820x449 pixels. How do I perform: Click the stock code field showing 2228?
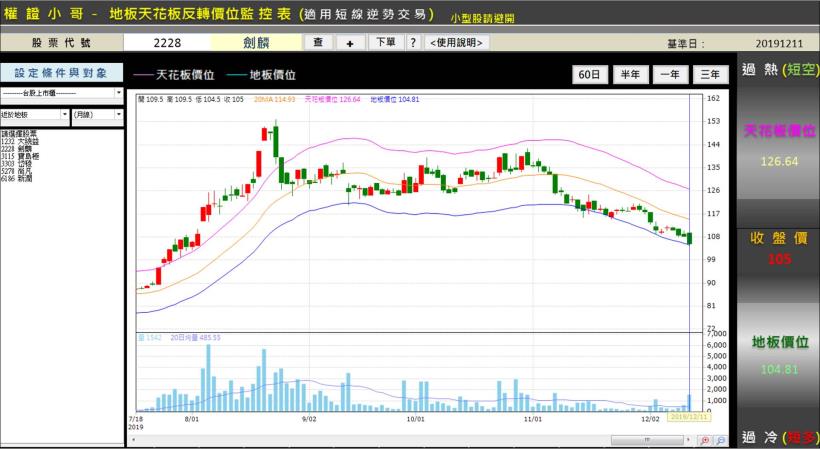(167, 43)
